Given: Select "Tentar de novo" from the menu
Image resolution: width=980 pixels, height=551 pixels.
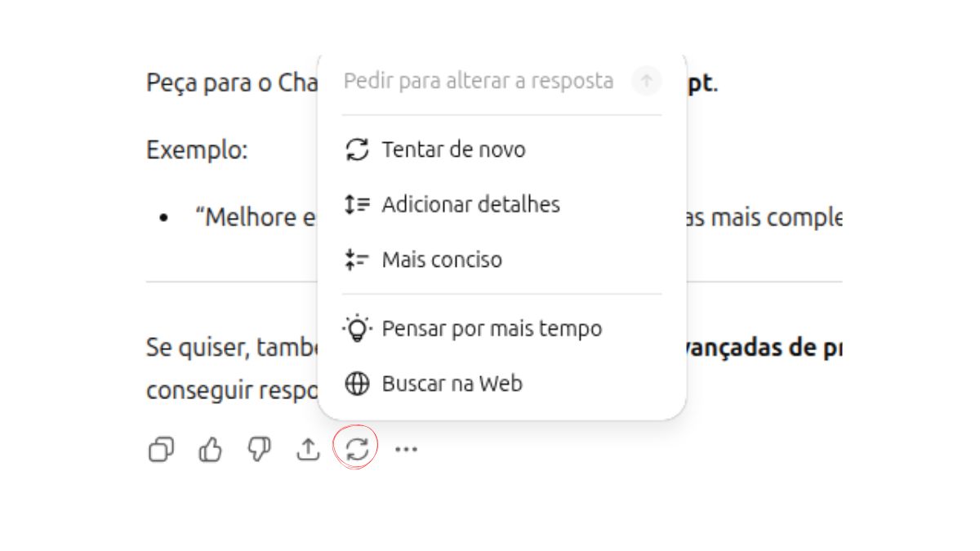Looking at the screenshot, I should (x=453, y=149).
